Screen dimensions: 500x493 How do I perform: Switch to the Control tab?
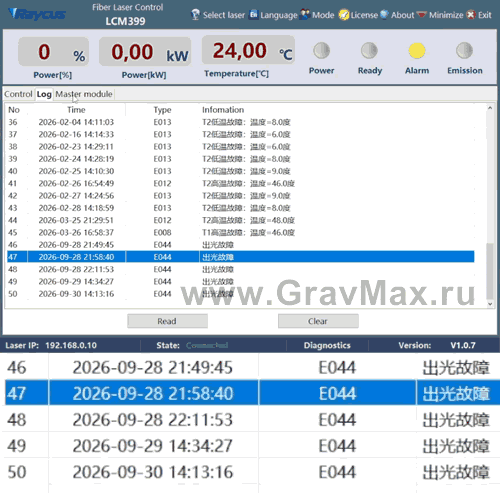point(18,94)
